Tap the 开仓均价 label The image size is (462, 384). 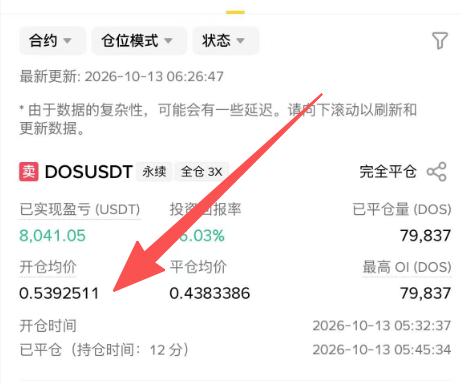coord(48,267)
